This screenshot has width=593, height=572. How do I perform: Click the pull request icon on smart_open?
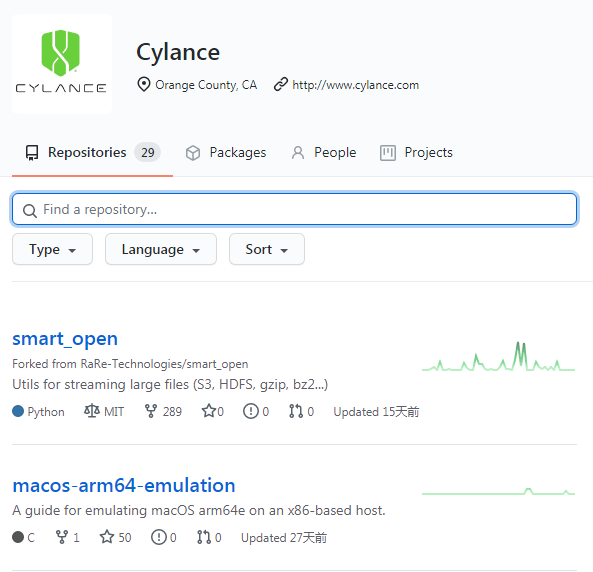point(296,411)
